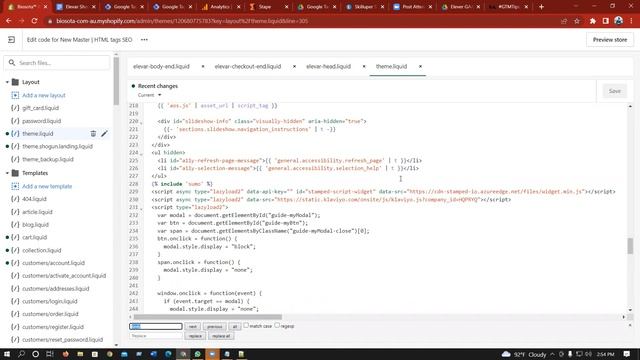The width and height of the screenshot is (640, 360).
Task: Click the replace all button
Action: point(221,336)
